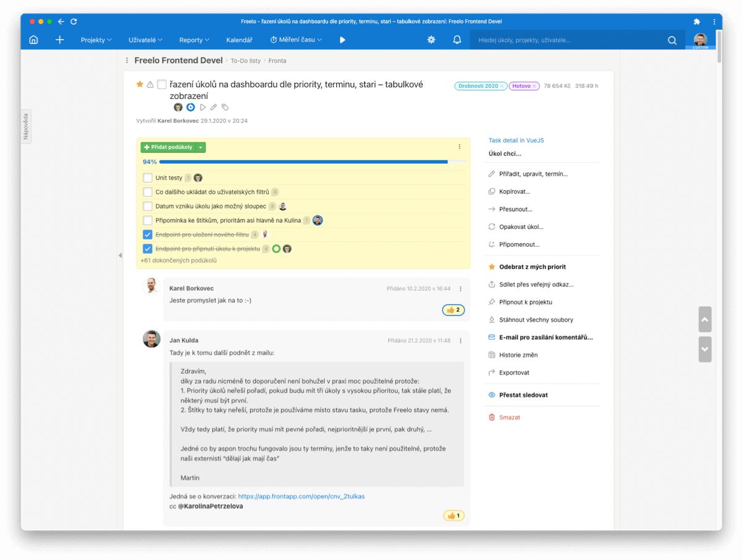743x560 pixels.
Task: Collapse the sidebar with the left arrow handle
Action: (x=120, y=256)
